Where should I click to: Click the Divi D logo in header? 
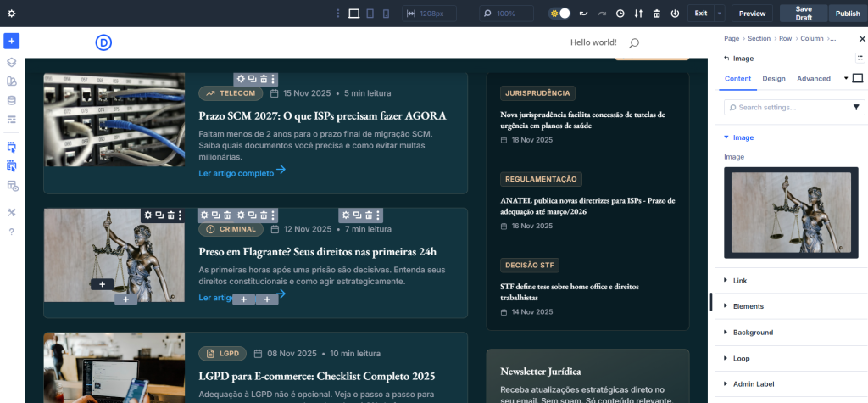click(x=103, y=42)
